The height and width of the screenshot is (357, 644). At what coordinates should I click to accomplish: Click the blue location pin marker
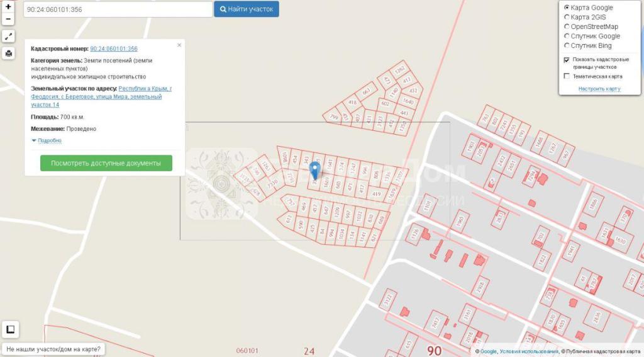[x=314, y=170]
